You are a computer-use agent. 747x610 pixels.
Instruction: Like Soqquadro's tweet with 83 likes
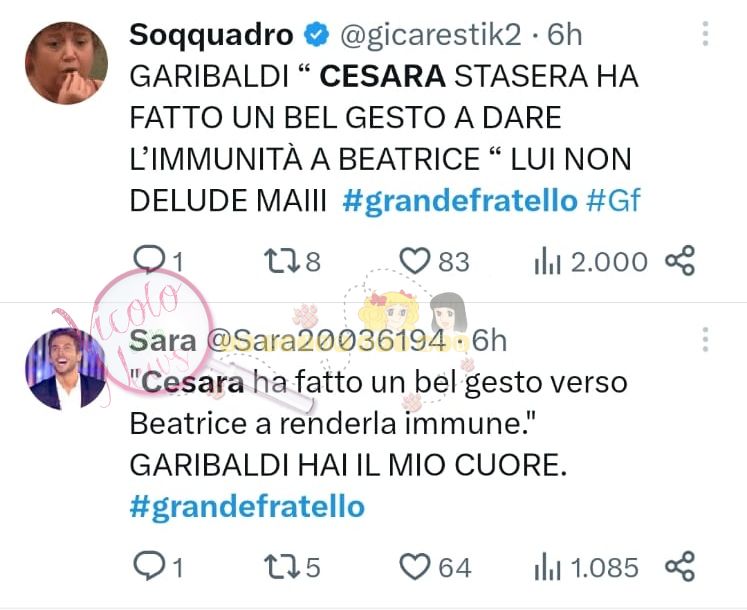click(414, 262)
